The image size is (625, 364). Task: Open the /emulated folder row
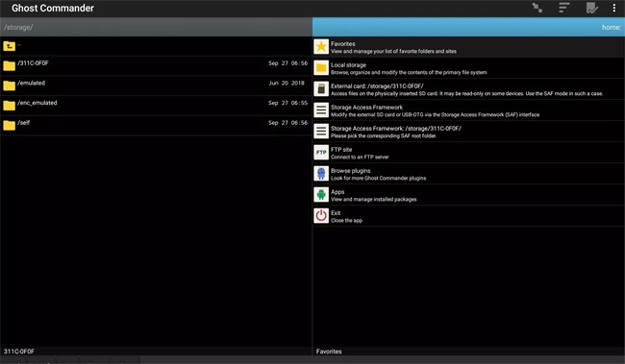(156, 86)
